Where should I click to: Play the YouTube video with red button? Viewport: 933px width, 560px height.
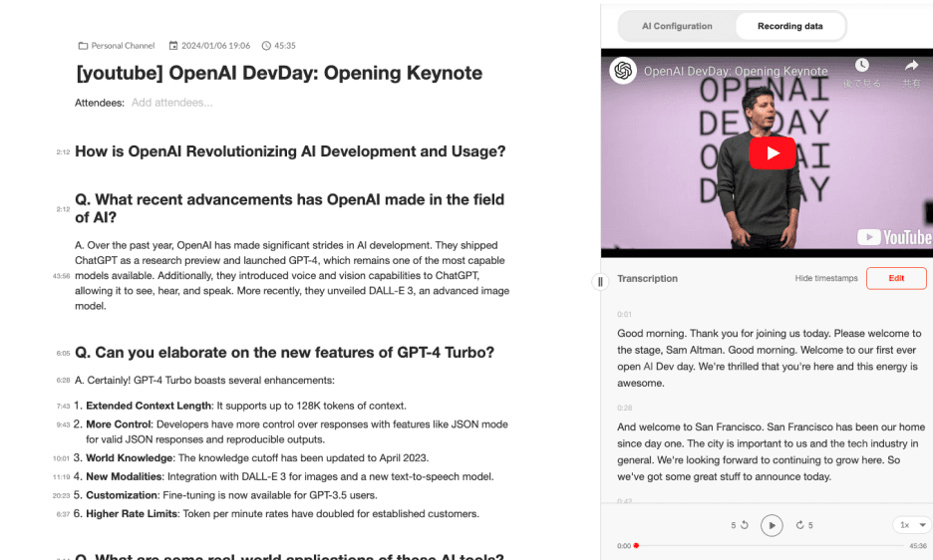pos(773,152)
